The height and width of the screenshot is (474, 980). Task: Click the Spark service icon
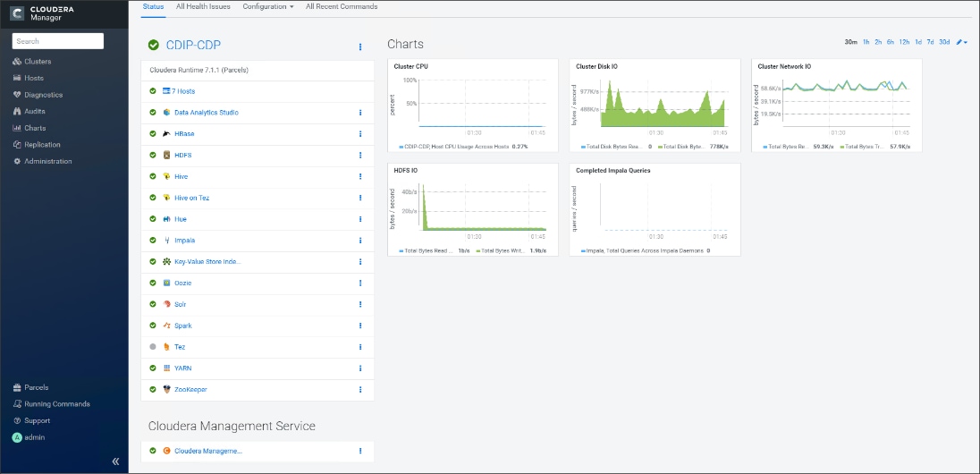[167, 326]
